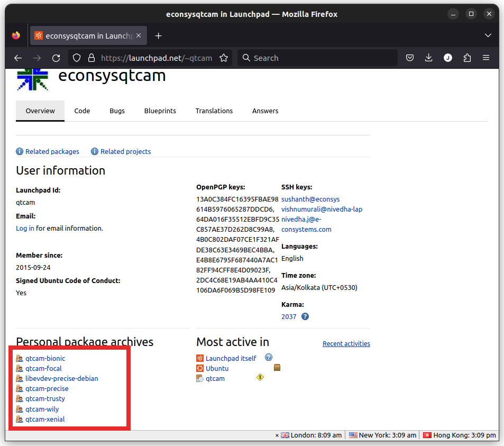
Task: Click the yellow diamond icon beside qtcam
Action: 260,377
